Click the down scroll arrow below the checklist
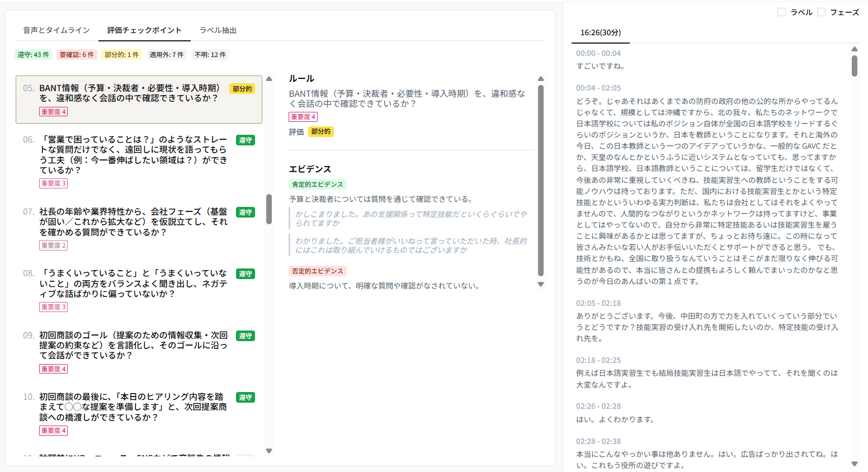 pos(269,451)
